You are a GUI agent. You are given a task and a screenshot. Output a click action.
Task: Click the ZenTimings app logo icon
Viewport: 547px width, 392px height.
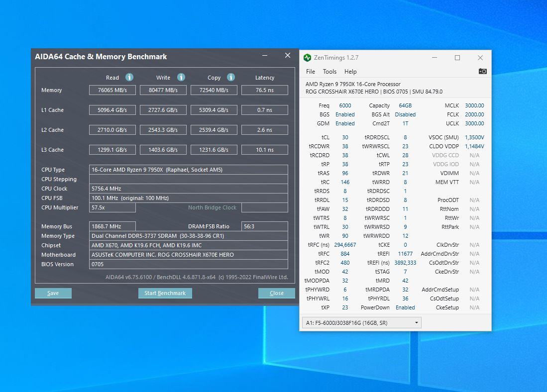(307, 58)
